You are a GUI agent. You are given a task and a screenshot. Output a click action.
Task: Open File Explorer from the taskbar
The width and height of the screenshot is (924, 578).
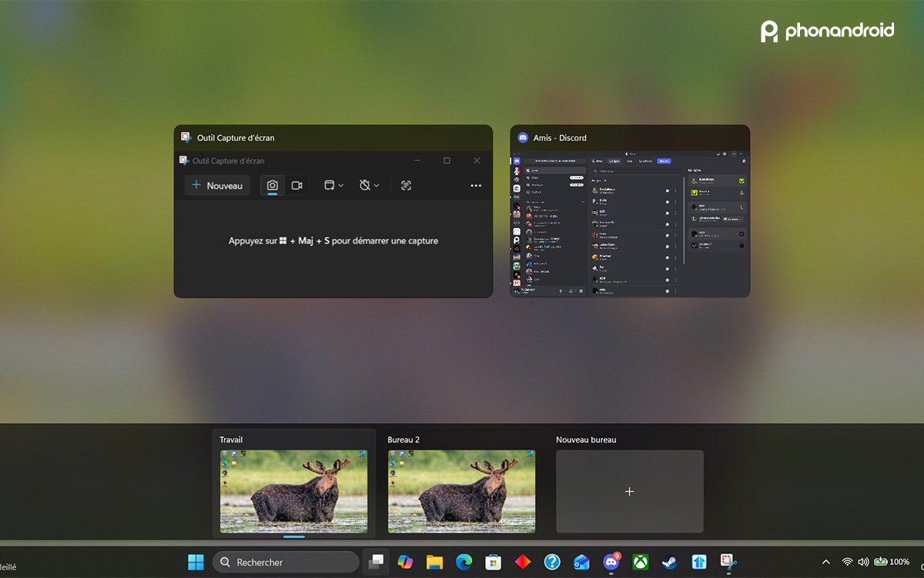[x=434, y=562]
